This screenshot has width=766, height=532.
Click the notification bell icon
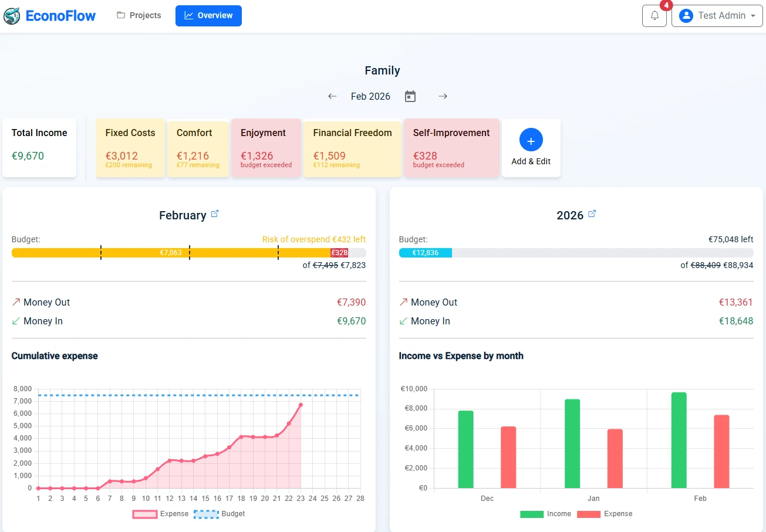point(654,16)
